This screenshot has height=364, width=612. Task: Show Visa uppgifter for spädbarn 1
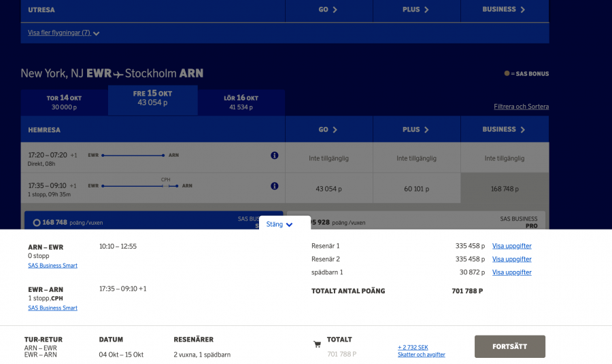[x=511, y=272]
